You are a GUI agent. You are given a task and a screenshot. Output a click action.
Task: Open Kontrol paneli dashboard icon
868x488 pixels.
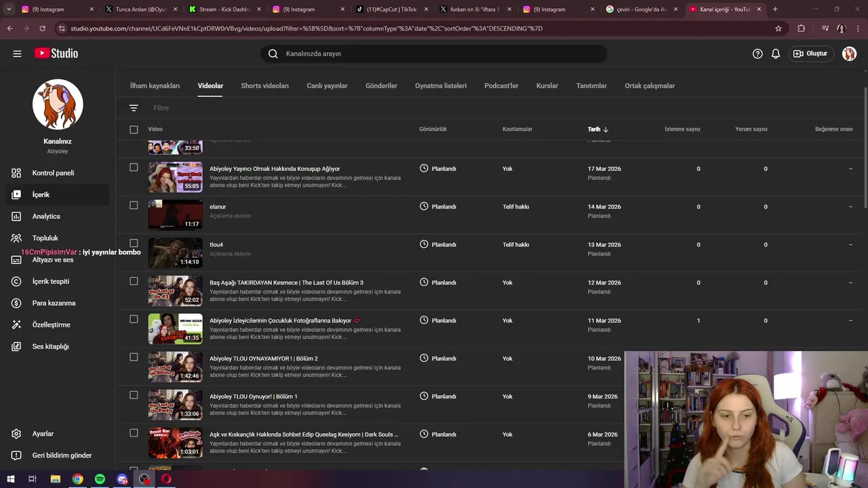(x=16, y=173)
